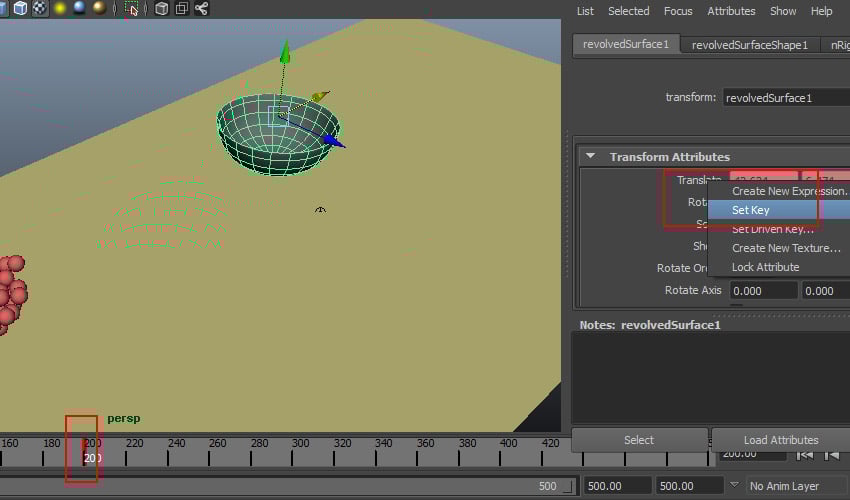Click the go to start playback button
Viewport: 850px width, 500px height.
click(804, 454)
